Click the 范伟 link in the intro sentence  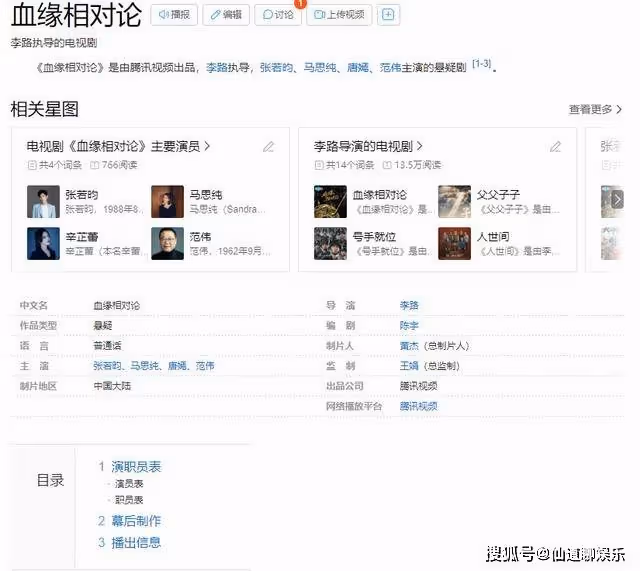pos(391,67)
